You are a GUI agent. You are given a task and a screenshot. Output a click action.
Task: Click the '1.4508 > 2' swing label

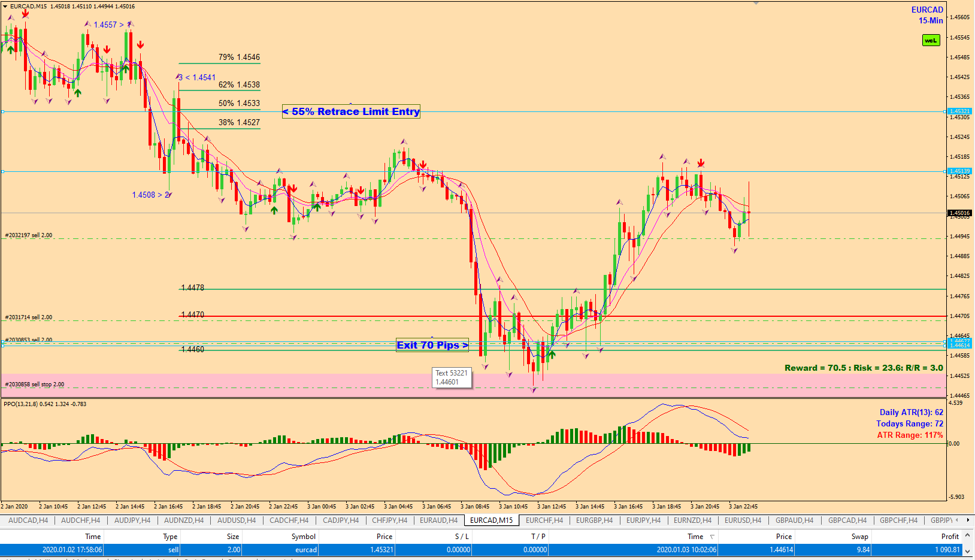[x=152, y=195]
